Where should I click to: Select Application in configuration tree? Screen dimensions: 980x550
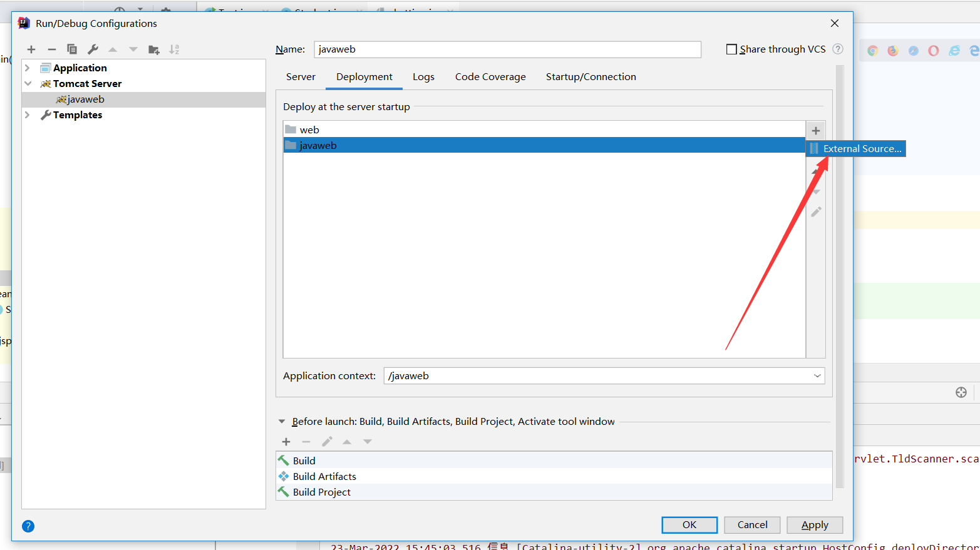(80, 68)
